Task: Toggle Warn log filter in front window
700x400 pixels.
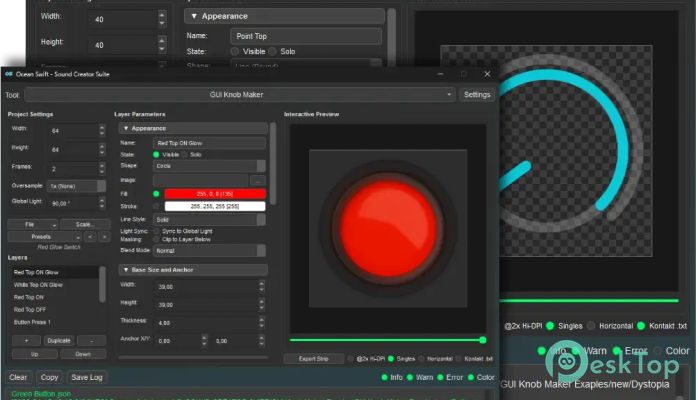Action: [410, 377]
